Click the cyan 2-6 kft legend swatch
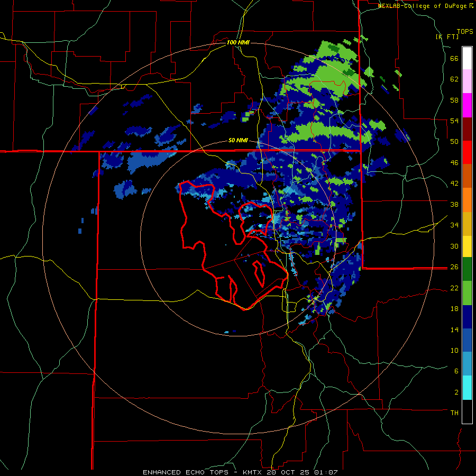Screen dimensions: 476x476 point(467,388)
